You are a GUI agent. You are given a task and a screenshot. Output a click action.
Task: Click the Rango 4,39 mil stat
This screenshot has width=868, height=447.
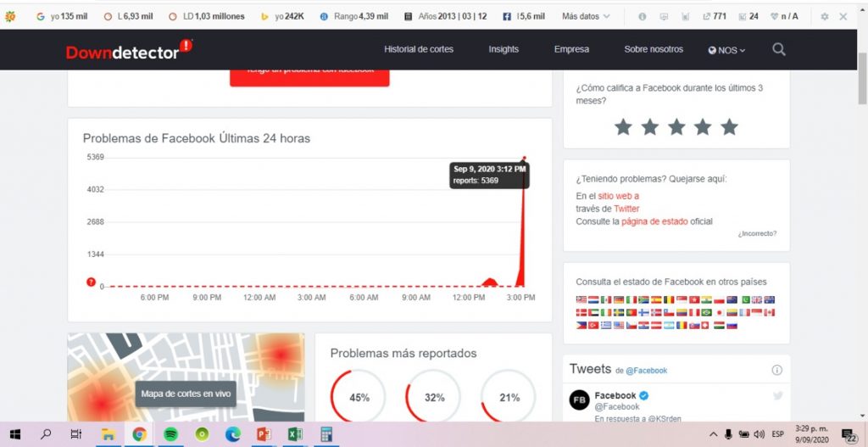pyautogui.click(x=355, y=17)
